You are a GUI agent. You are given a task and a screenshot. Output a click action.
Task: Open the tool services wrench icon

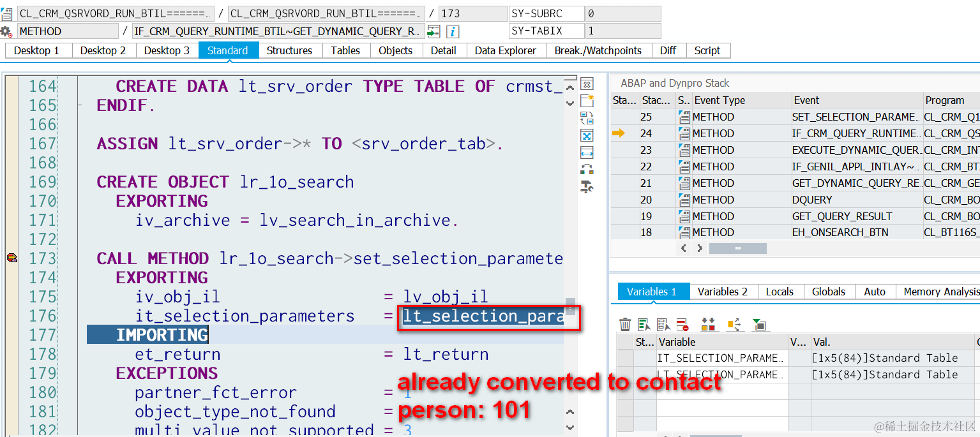[x=587, y=186]
